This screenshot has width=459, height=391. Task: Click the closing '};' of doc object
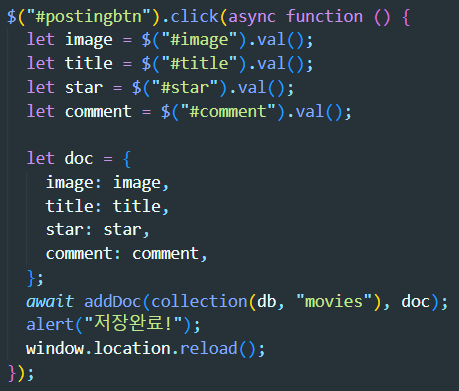click(x=35, y=278)
